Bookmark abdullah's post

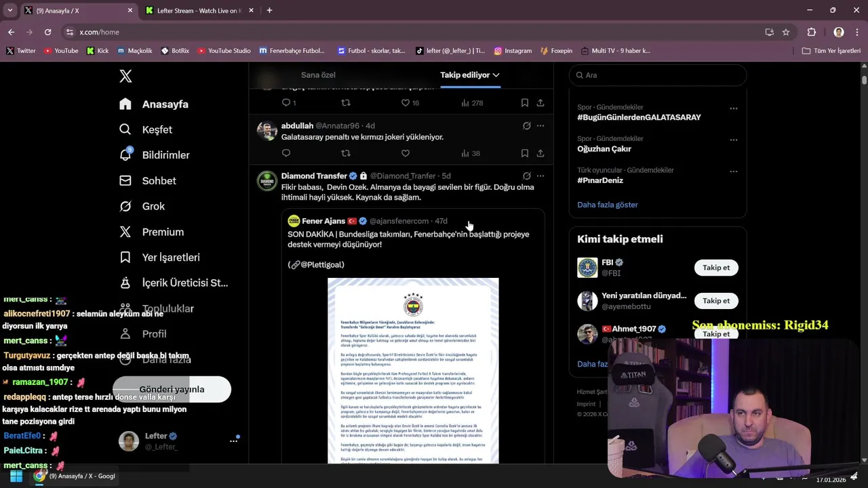pos(525,153)
